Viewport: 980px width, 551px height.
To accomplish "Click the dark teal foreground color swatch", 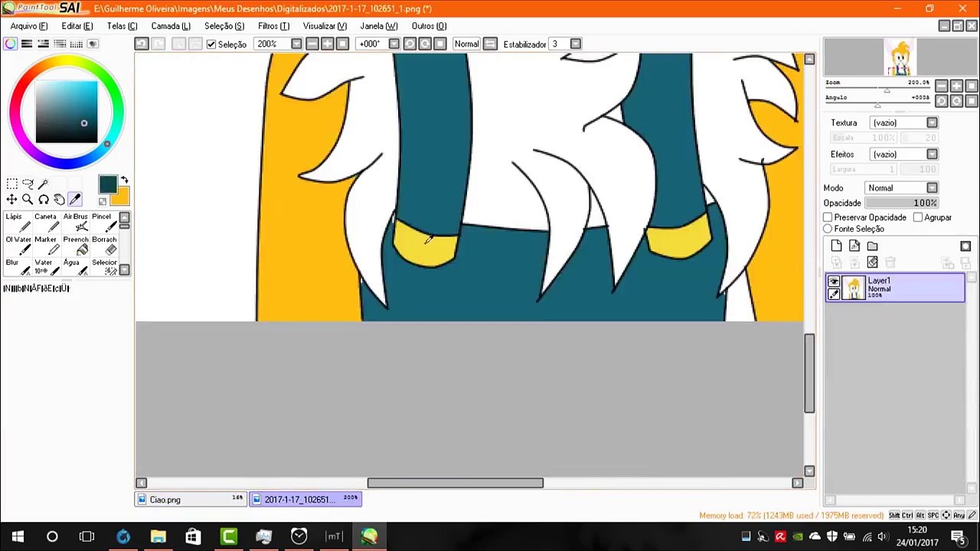I will pos(107,184).
